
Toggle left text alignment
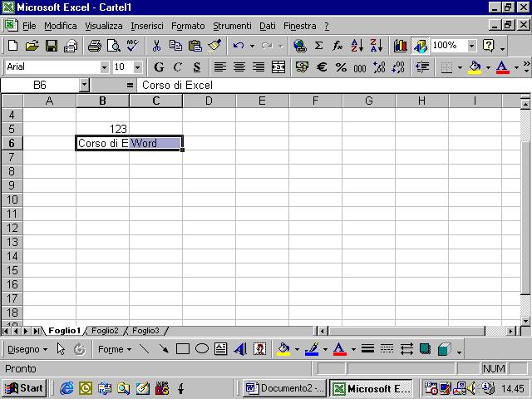219,67
